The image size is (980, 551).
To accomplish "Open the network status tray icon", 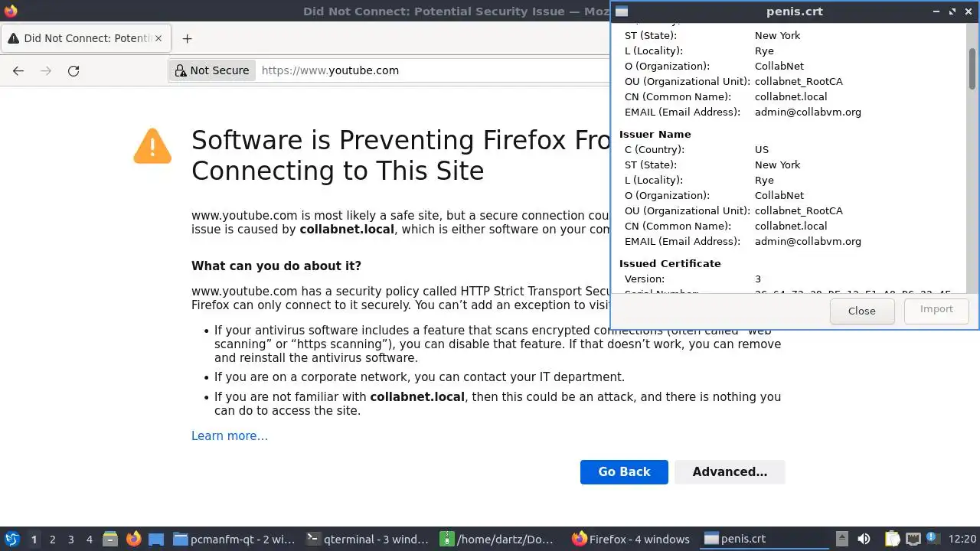I will coord(913,539).
